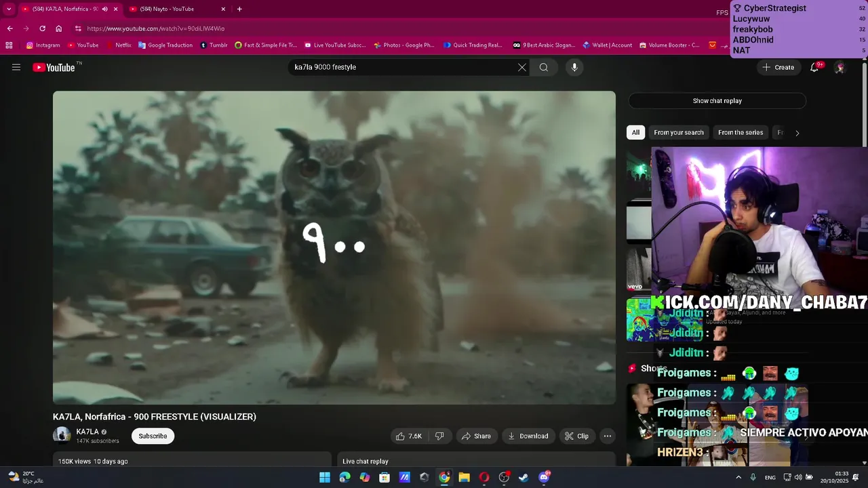Open the Photos - Google Ph... bookmark
This screenshot has width=868, height=488.
click(403, 45)
